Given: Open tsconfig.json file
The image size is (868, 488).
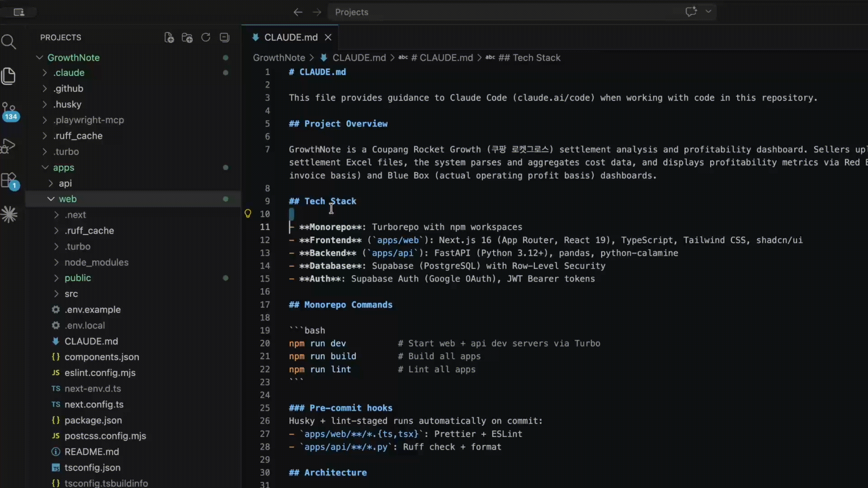Looking at the screenshot, I should point(133,467).
